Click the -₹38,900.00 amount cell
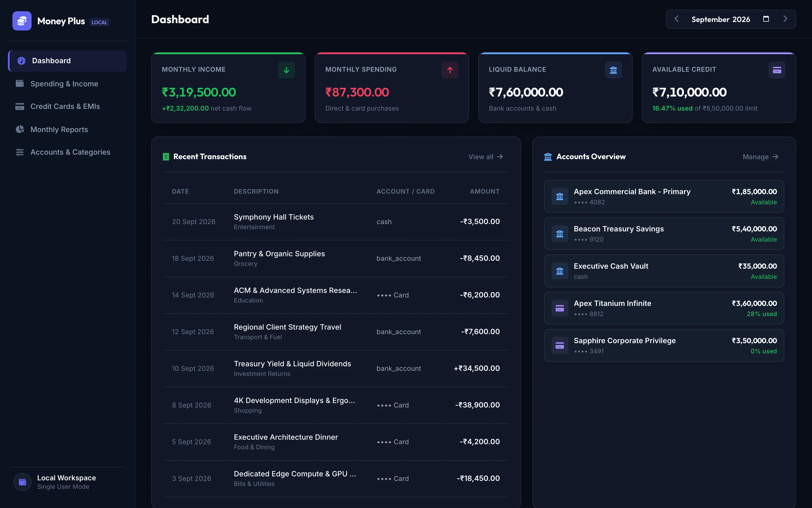This screenshot has height=508, width=812. [x=477, y=405]
